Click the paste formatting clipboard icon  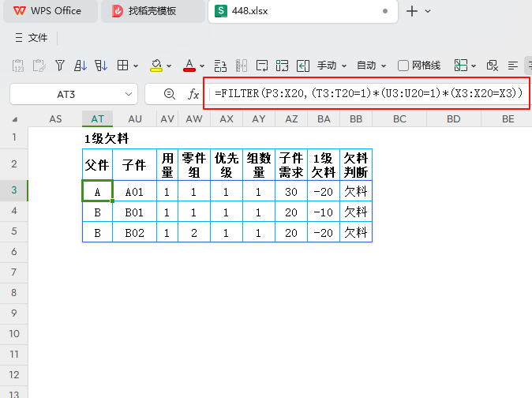click(39, 65)
